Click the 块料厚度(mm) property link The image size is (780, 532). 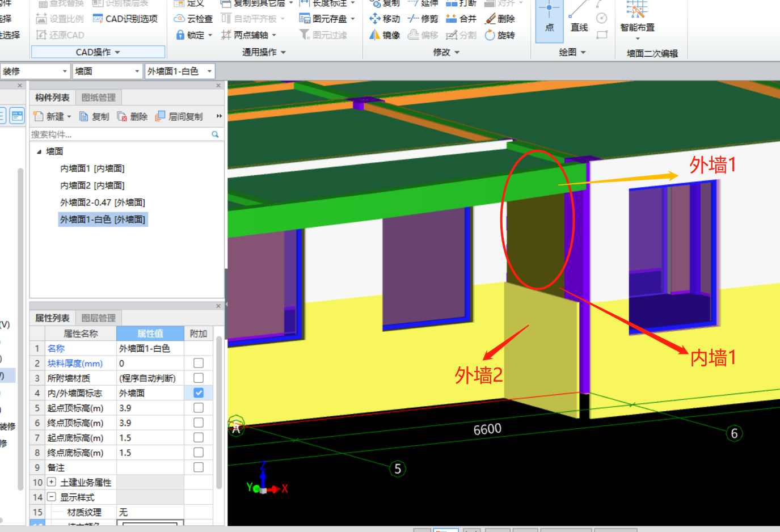coord(75,363)
